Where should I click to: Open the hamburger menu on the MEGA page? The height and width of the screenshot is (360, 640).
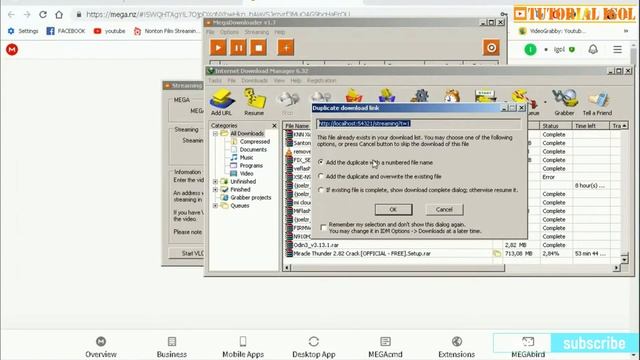618,49
